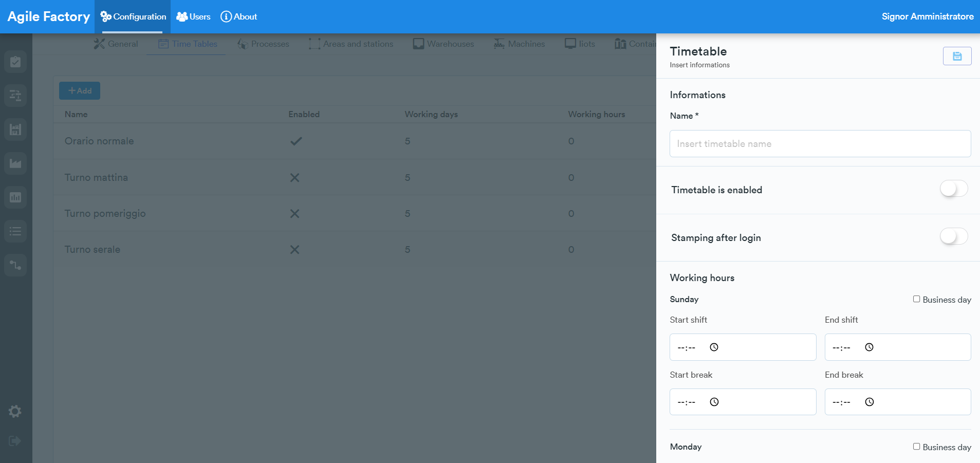Switch to the Processes tab

263,44
